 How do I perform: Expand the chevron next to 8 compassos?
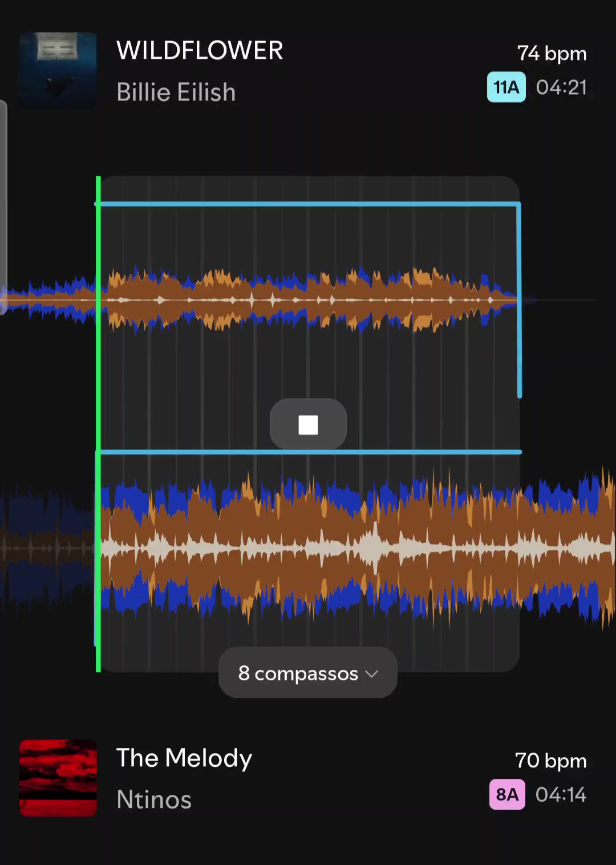point(372,674)
